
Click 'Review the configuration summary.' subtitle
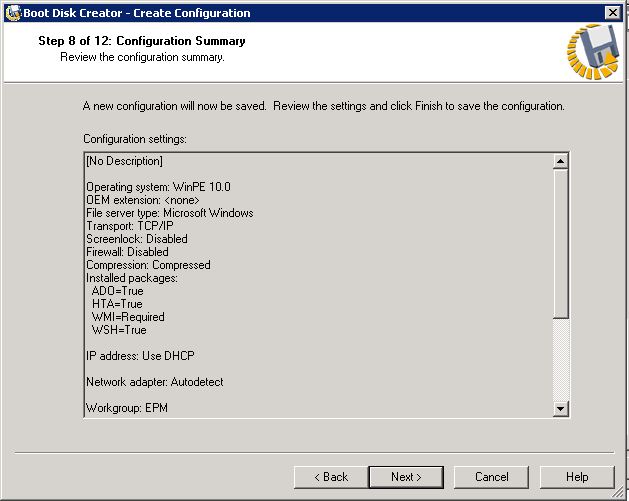tap(142, 57)
